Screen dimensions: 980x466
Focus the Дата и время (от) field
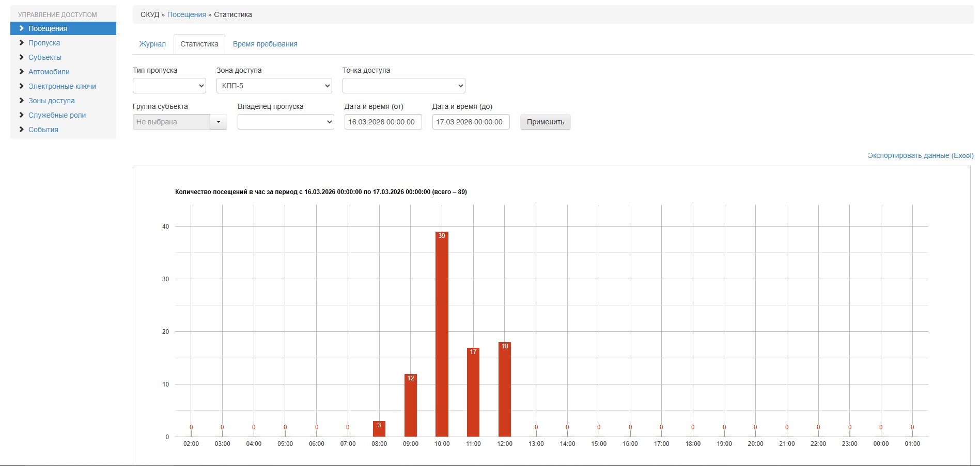(383, 122)
